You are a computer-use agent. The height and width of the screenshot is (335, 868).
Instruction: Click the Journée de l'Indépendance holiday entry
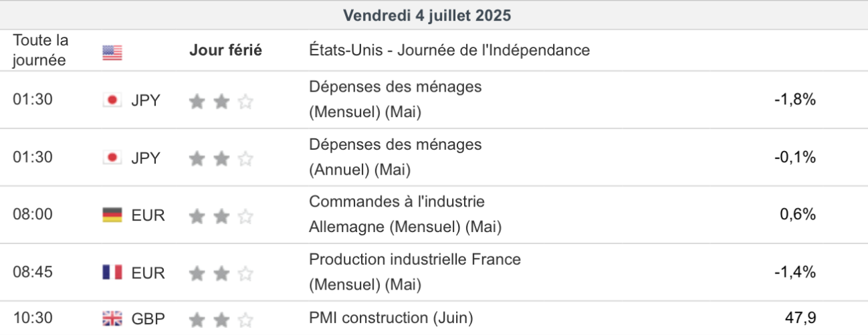[449, 50]
